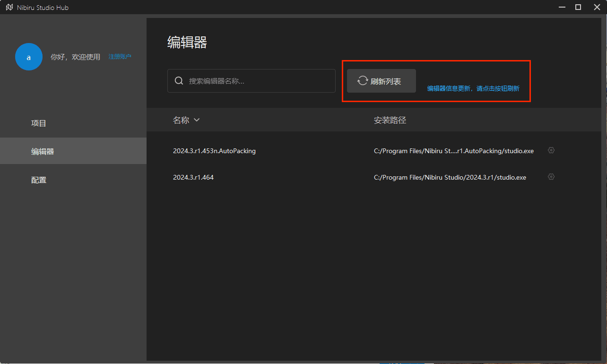Click the 2024.3.r1/studio.exe install path
This screenshot has height=364, width=607.
point(450,177)
